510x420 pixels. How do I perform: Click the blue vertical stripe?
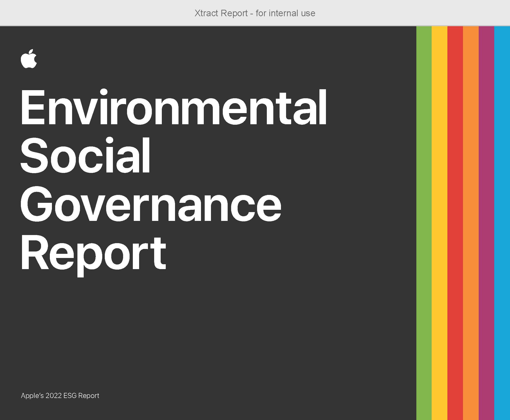click(x=502, y=223)
